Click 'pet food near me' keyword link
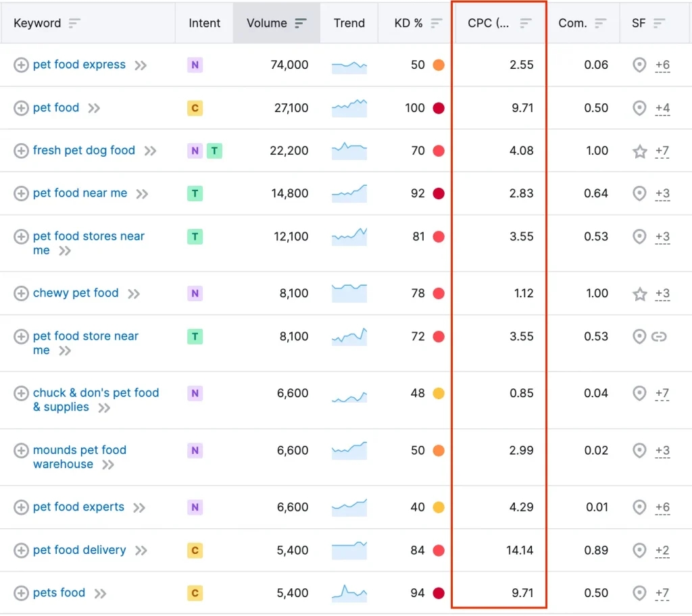Image resolution: width=692 pixels, height=616 pixels. point(80,192)
